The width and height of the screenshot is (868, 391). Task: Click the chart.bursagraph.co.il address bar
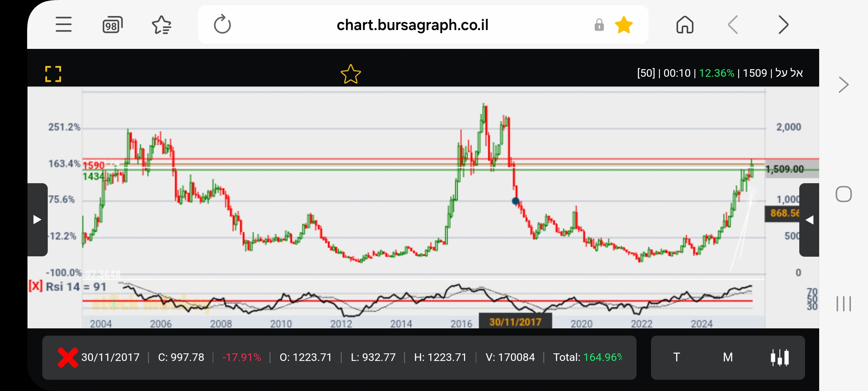tap(412, 25)
